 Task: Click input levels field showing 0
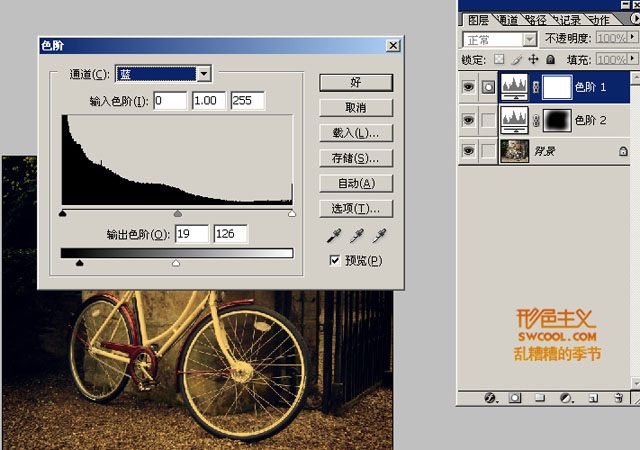[170, 100]
